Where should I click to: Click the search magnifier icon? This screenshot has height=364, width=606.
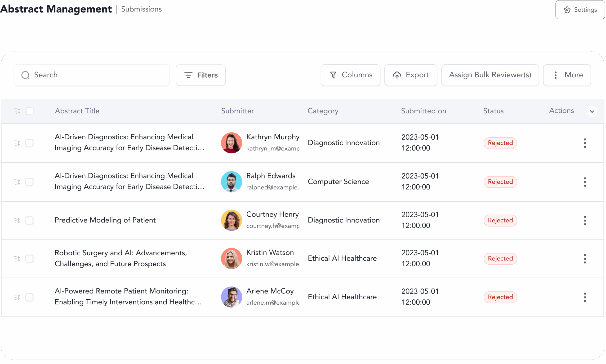point(25,75)
